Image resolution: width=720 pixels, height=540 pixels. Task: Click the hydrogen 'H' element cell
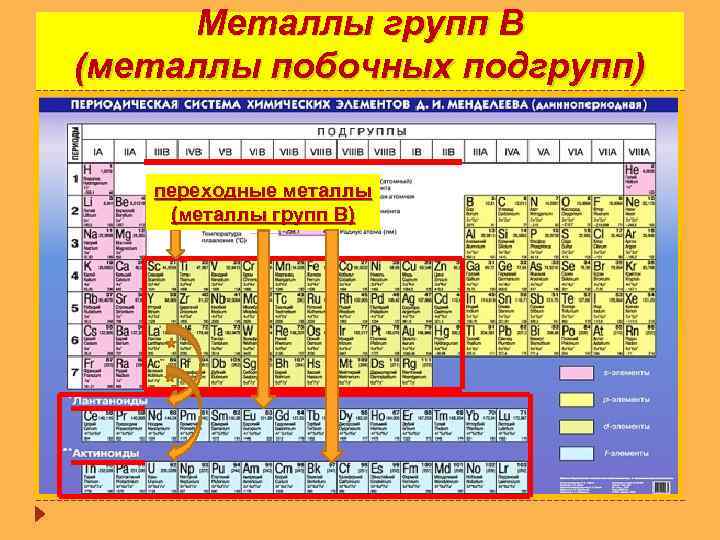point(98,179)
